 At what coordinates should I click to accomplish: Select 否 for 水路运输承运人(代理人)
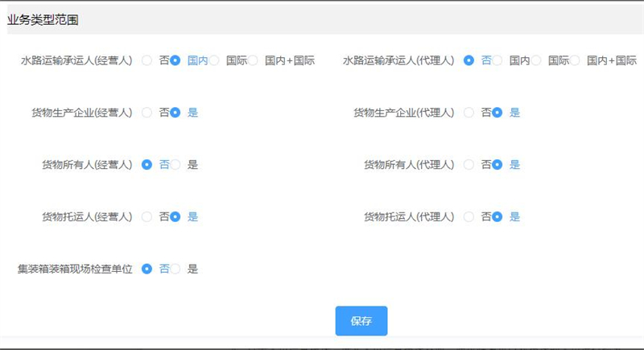click(469, 60)
